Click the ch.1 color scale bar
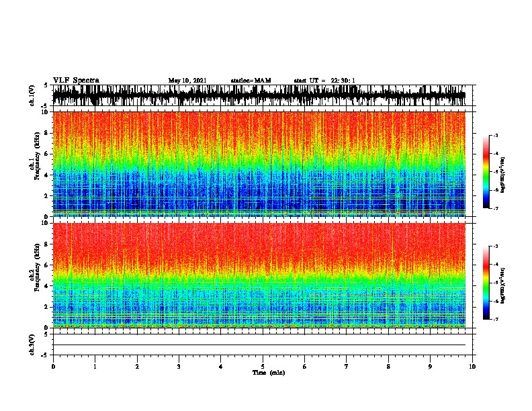The height and width of the screenshot is (411, 532). pyautogui.click(x=486, y=172)
